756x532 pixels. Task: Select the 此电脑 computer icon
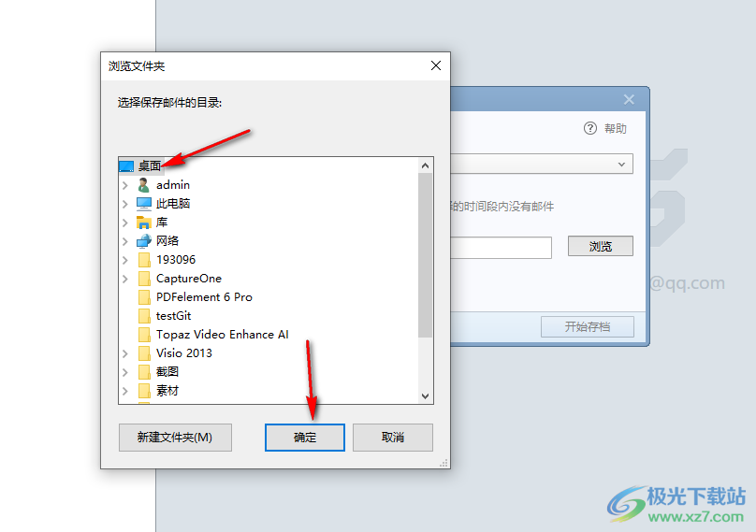pyautogui.click(x=144, y=204)
